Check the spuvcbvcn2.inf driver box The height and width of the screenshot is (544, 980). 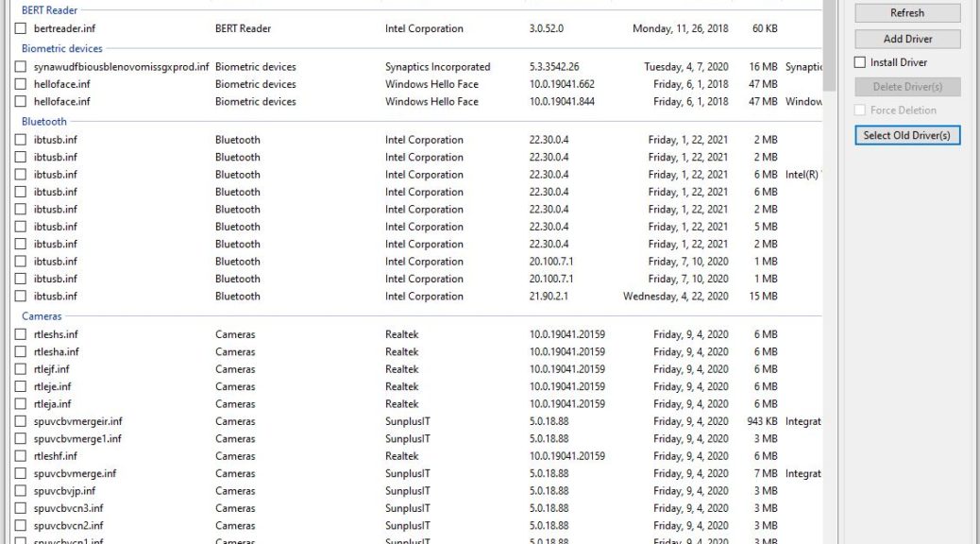[21, 526]
